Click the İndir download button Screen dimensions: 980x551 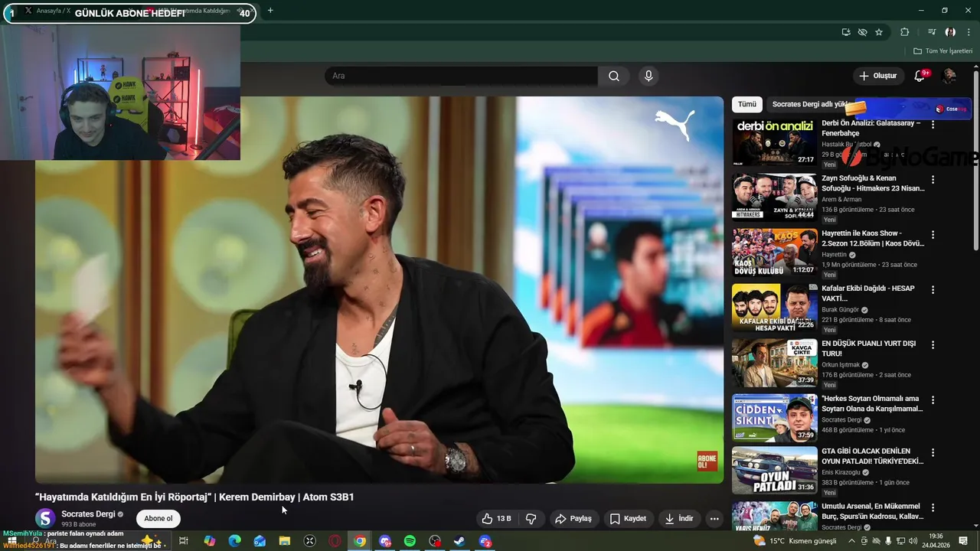[x=679, y=519]
